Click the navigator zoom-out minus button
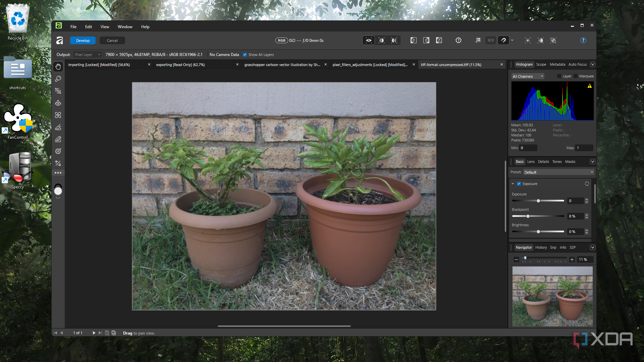Image resolution: width=644 pixels, height=362 pixels. [x=517, y=260]
